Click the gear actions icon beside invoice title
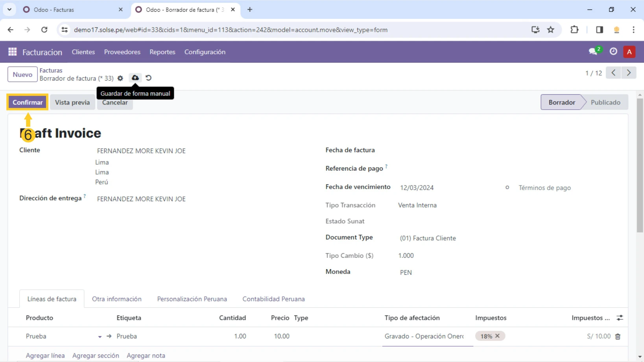The width and height of the screenshot is (644, 362). pyautogui.click(x=120, y=78)
